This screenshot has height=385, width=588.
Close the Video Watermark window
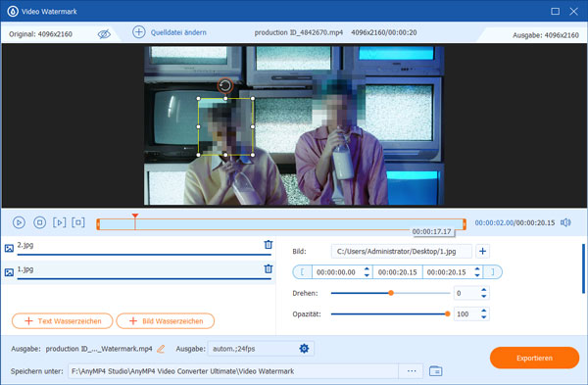573,11
